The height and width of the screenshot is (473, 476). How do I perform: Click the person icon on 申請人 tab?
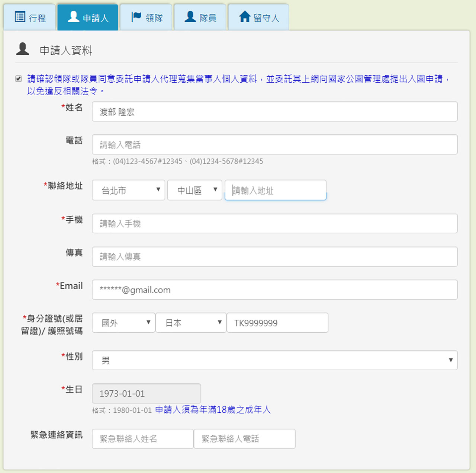click(73, 17)
